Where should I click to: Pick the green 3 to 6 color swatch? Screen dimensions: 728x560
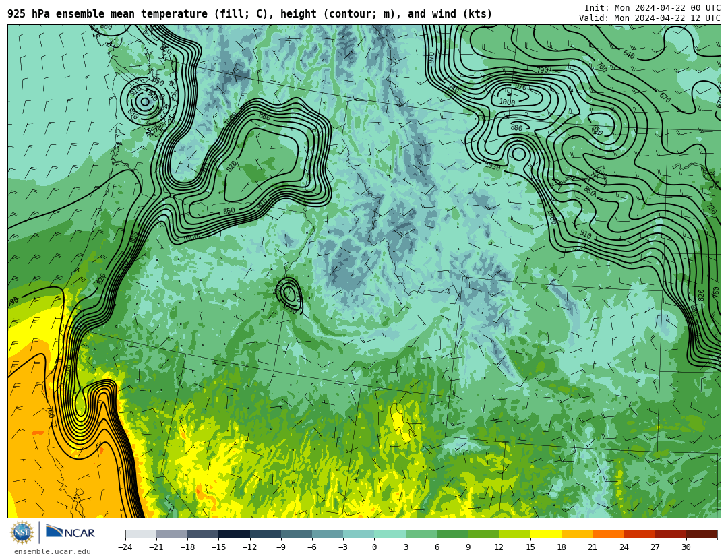[421, 534]
